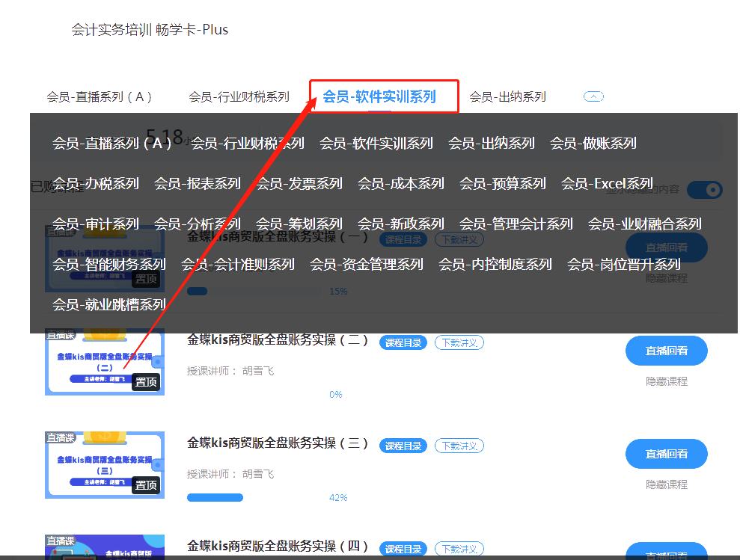Open course title 金蝶kis商贸版全盘账务实操（四）
The width and height of the screenshot is (740, 560).
pos(278,547)
